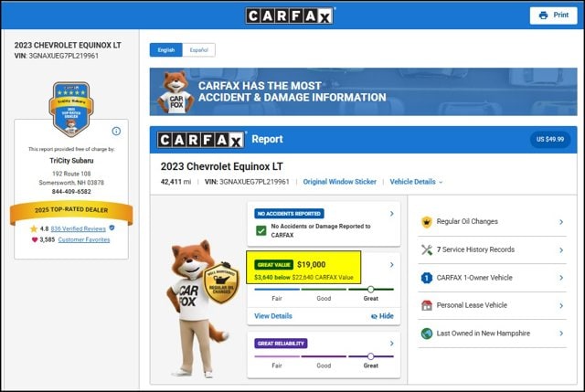585x392 pixels.
Task: Click the printer icon in the Print button
Action: pos(544,16)
